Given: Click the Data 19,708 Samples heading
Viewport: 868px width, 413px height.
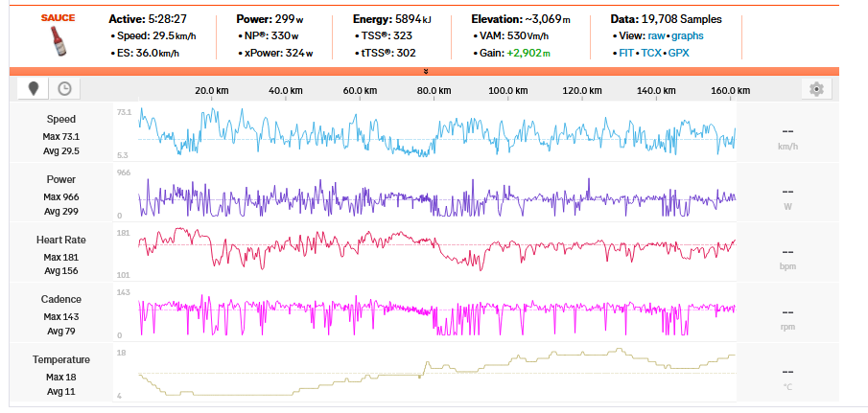Looking at the screenshot, I should (666, 19).
